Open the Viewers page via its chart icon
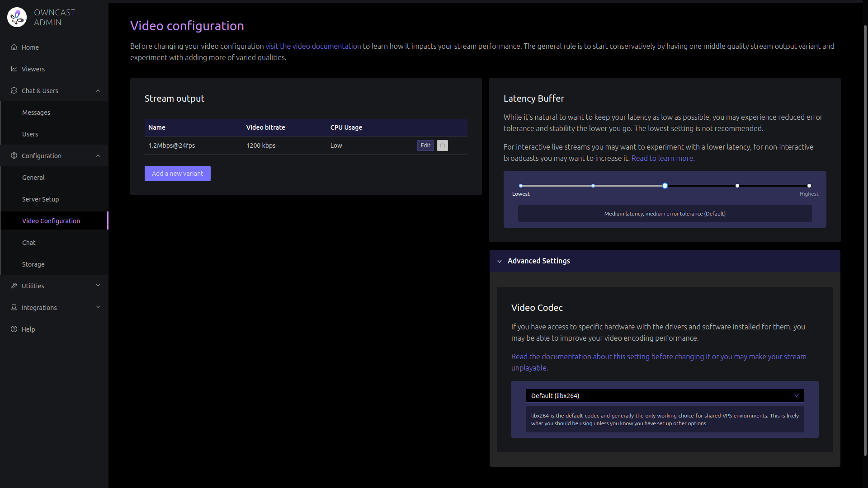The image size is (868, 488). (14, 69)
